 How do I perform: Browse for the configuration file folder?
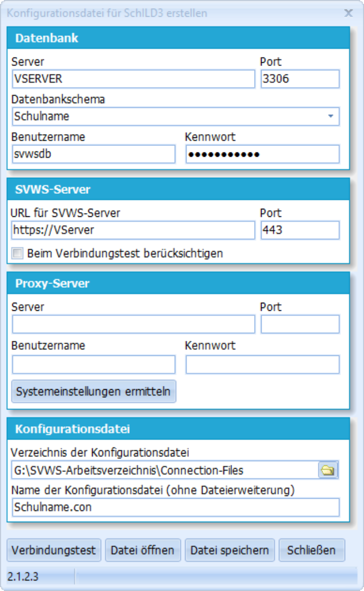coord(328,470)
